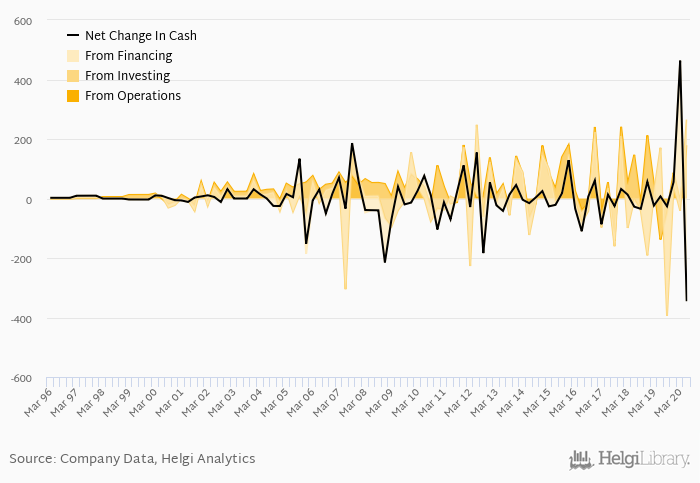Toggle the From Financing series label
700x483 pixels.
pyautogui.click(x=128, y=56)
